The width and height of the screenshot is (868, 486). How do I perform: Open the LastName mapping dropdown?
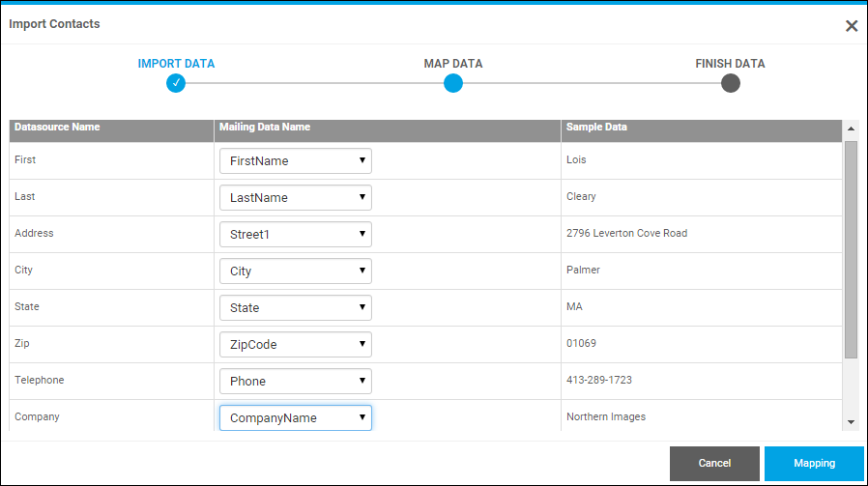[x=296, y=197]
